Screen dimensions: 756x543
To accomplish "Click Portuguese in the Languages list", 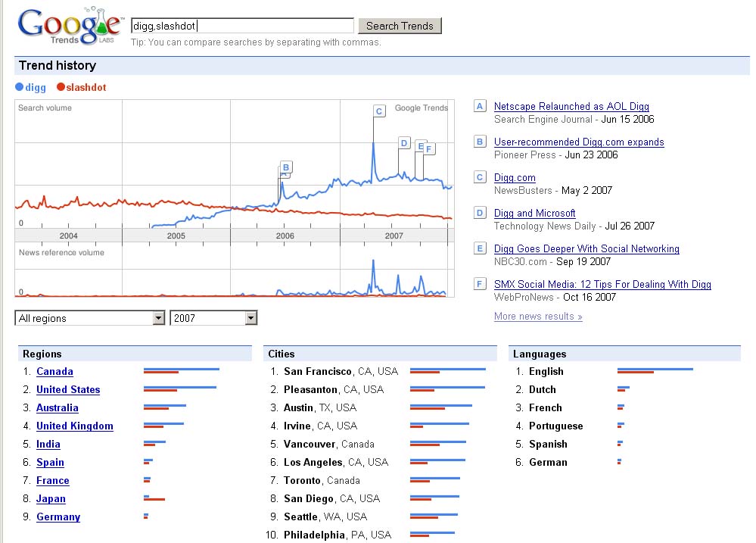I will 556,426.
